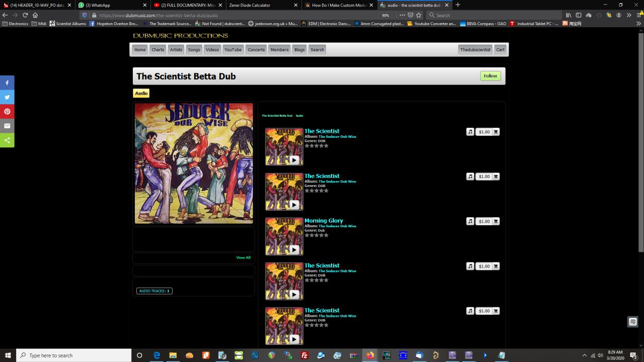Open the Windows Start menu
The height and width of the screenshot is (362, 644).
(x=8, y=355)
